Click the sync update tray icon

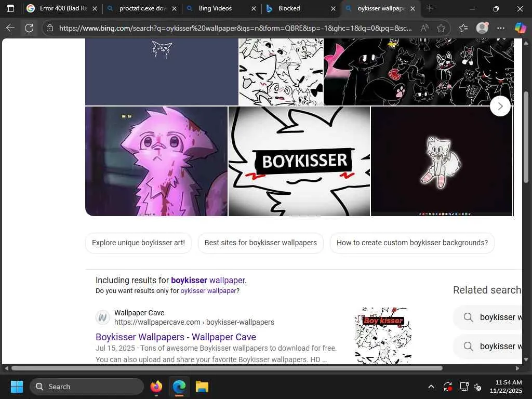point(447,387)
